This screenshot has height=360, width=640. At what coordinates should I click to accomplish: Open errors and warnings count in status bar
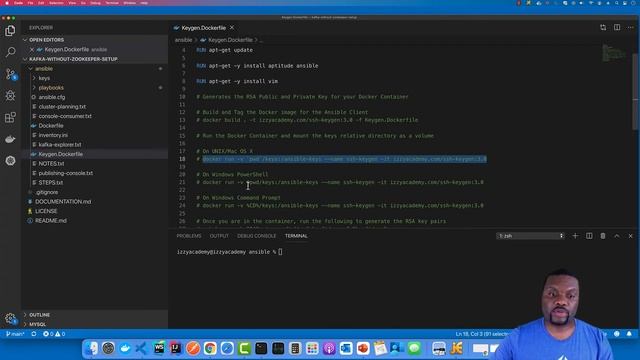pos(54,334)
